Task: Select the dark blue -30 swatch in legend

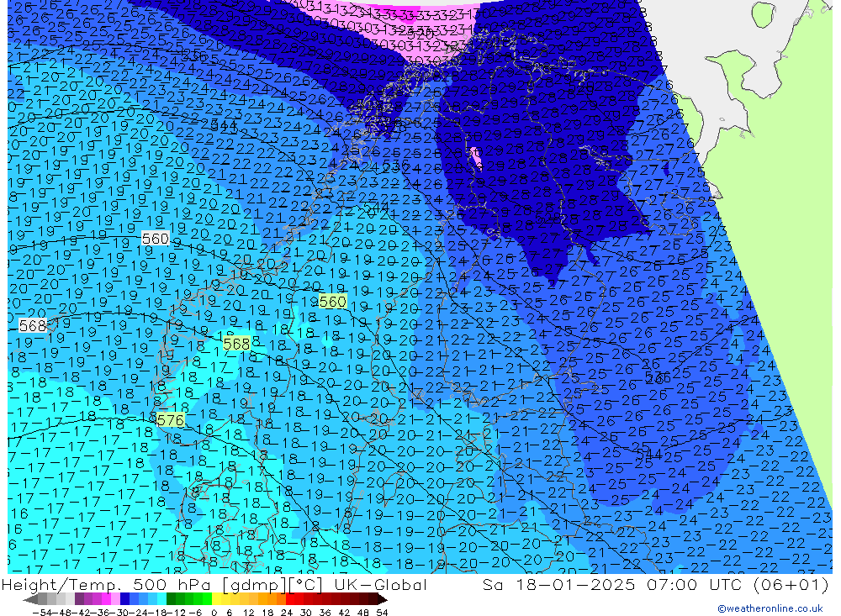Action: pos(125,599)
